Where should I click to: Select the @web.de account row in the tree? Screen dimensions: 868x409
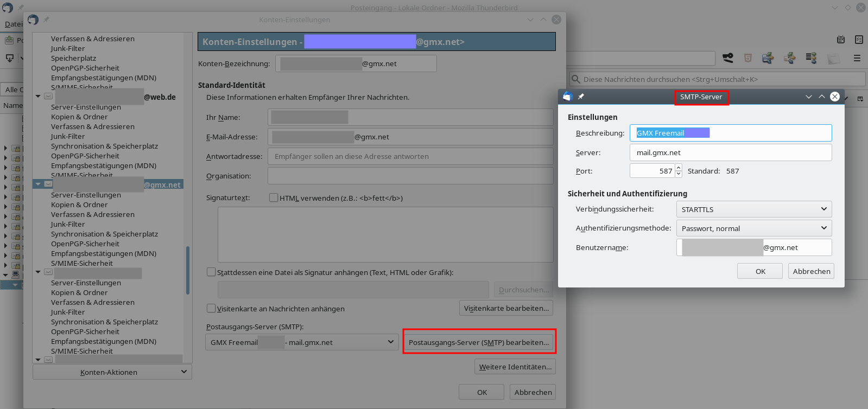coord(108,97)
